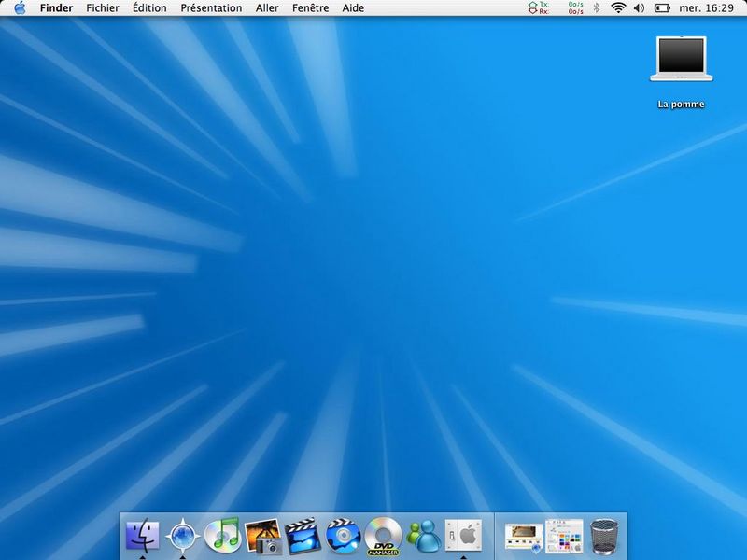
Task: Restore the minimized color swatches window in Dock
Action: pyautogui.click(x=564, y=536)
